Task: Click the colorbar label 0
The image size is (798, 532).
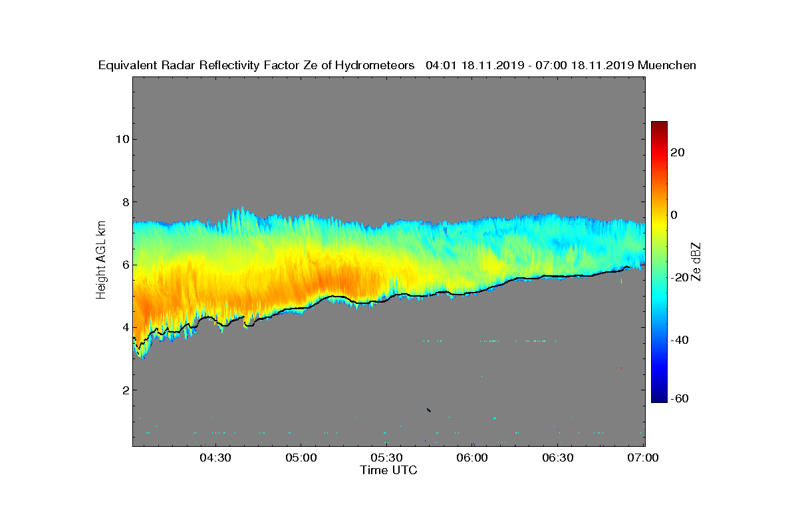Action: [674, 215]
